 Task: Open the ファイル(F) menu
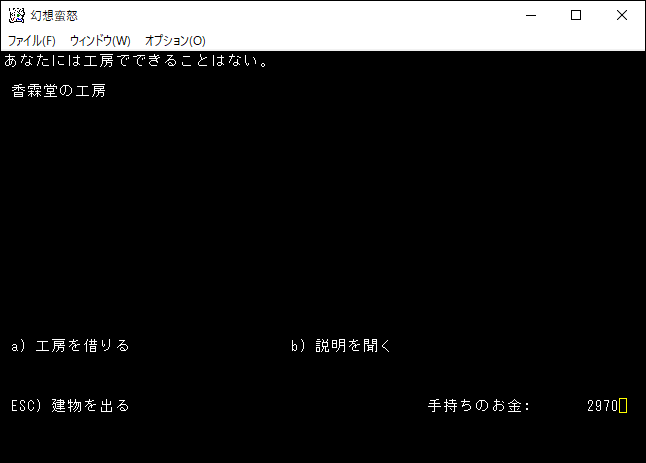(32, 40)
